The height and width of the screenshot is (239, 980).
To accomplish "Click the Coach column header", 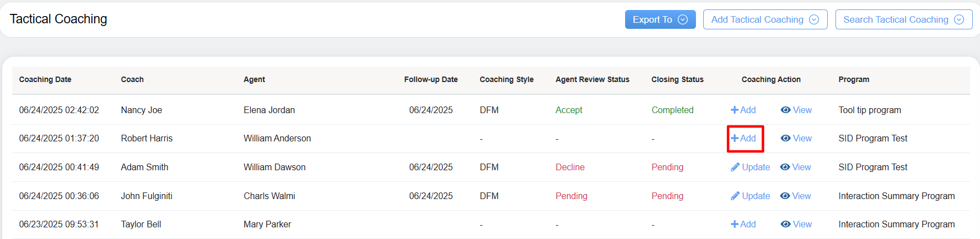I will tap(132, 79).
